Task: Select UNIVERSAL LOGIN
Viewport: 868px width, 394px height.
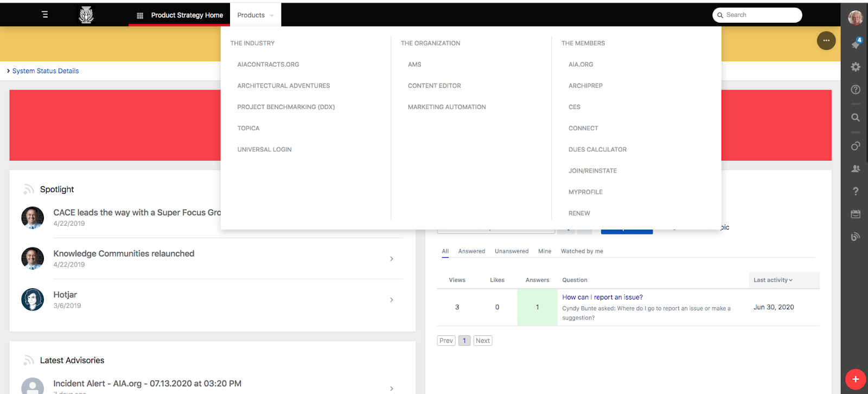Action: [x=264, y=149]
